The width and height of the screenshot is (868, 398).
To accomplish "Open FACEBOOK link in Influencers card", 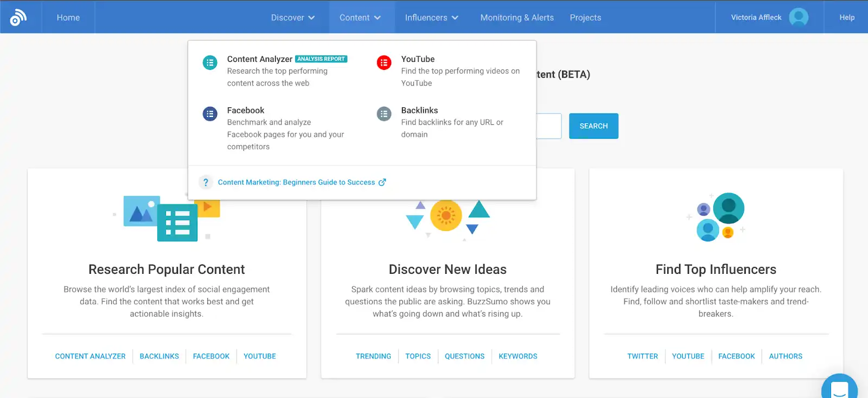I will 737,356.
